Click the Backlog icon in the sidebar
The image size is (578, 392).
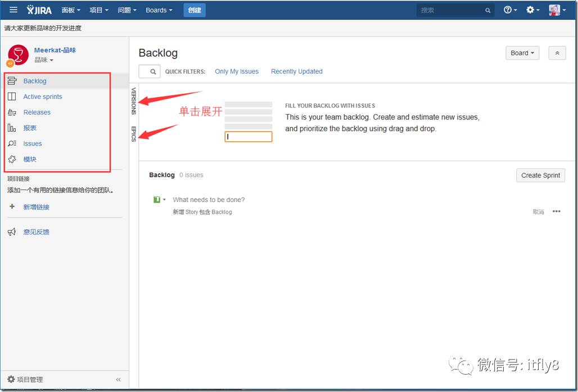(12, 81)
